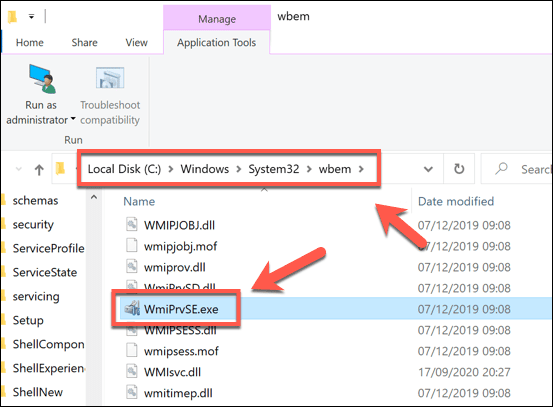553x407 pixels.
Task: Click Local Disk (C:) in the address path
Action: pyautogui.click(x=124, y=169)
